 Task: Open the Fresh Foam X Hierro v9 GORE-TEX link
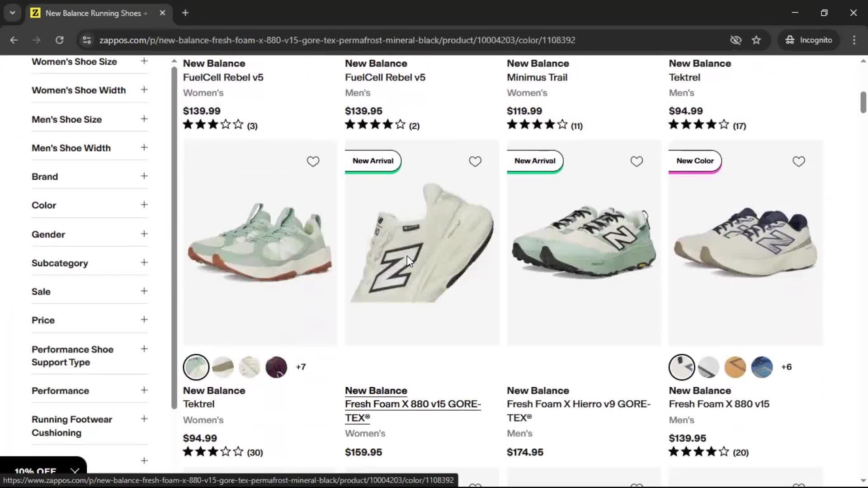click(x=579, y=411)
